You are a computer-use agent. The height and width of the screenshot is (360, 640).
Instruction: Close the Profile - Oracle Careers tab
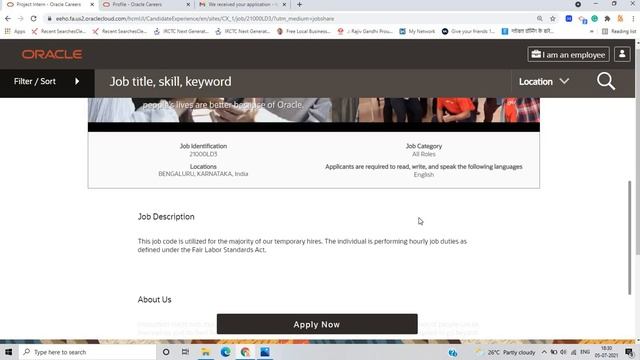click(x=188, y=4)
